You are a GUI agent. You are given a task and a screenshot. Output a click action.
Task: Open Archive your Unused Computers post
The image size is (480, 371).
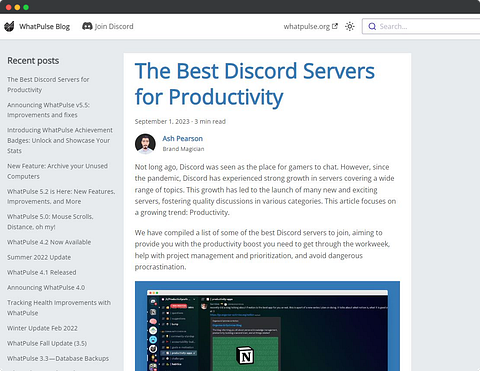(57, 171)
